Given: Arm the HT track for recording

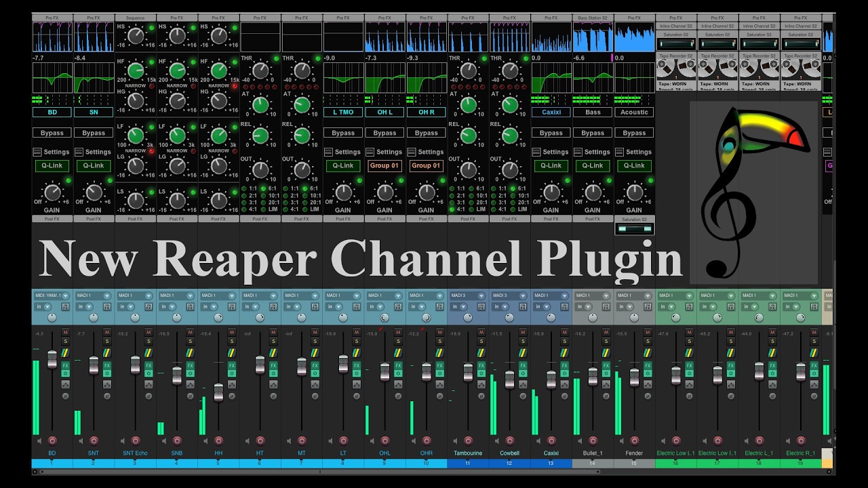Looking at the screenshot, I should point(260,441).
